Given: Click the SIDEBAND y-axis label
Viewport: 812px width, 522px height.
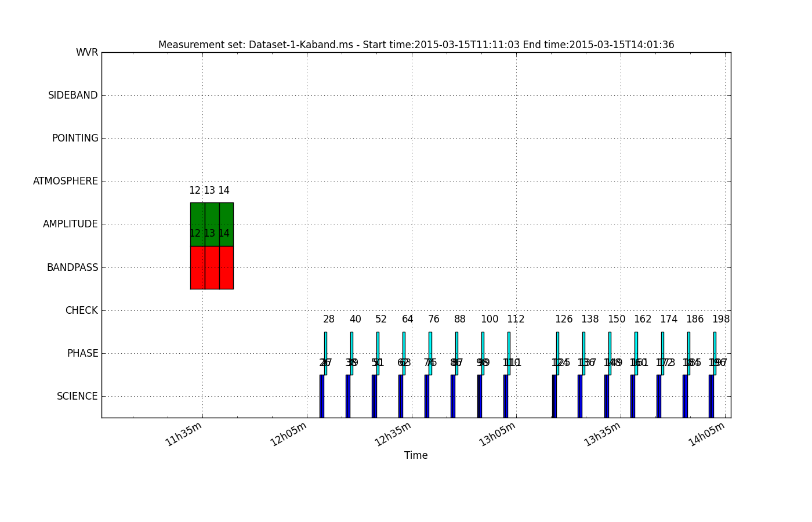Looking at the screenshot, I should pyautogui.click(x=73, y=96).
